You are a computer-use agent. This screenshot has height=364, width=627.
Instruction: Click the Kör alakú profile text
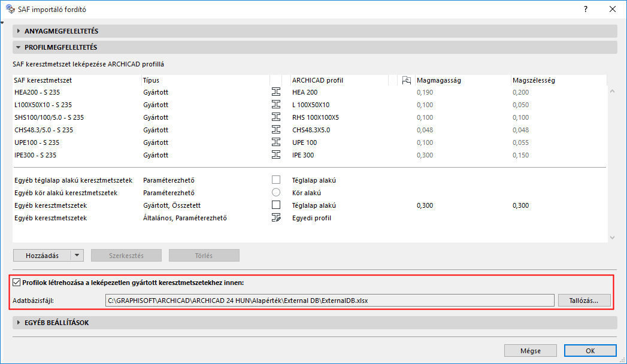pyautogui.click(x=306, y=193)
